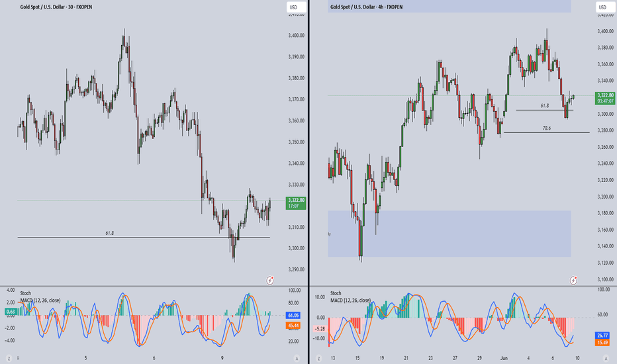Click date label 5 on 30-minute time axis

click(85, 358)
